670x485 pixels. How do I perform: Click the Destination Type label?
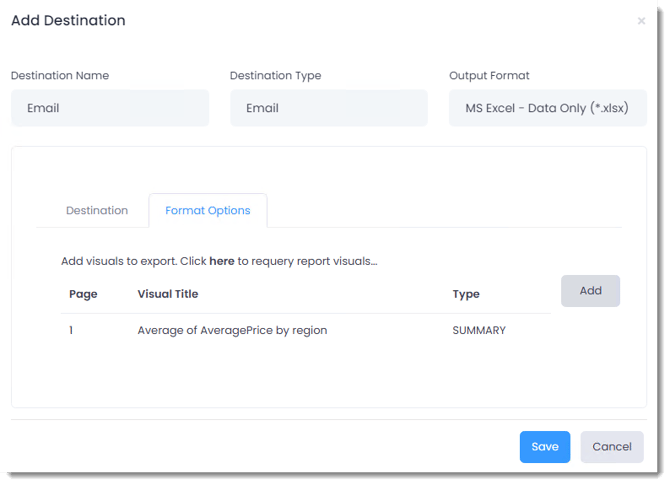click(275, 75)
